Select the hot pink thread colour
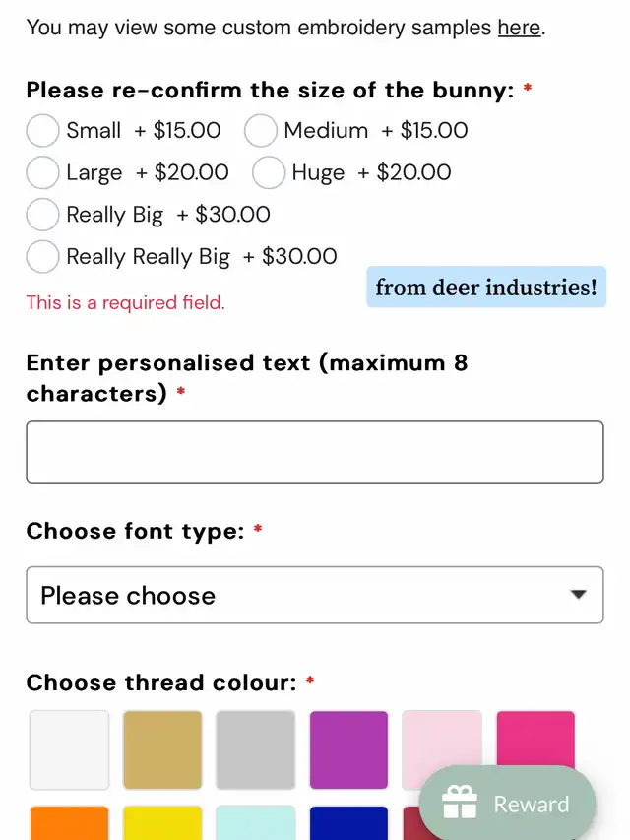 [535, 739]
